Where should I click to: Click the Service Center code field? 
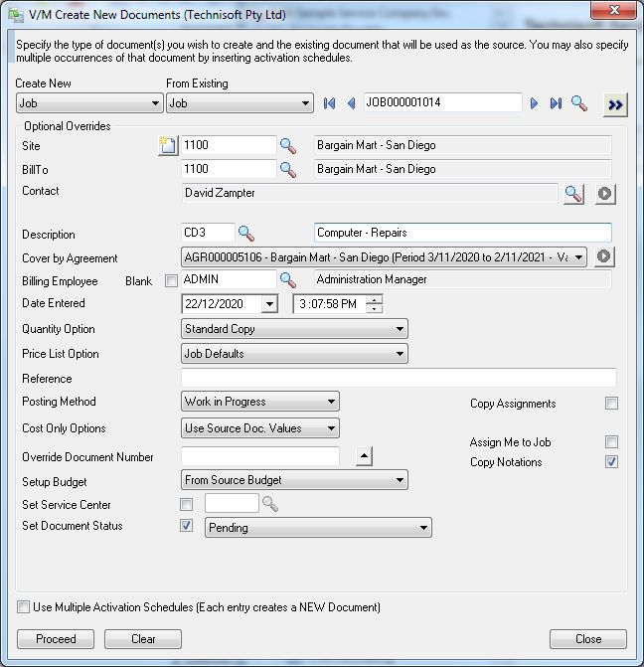pyautogui.click(x=232, y=503)
